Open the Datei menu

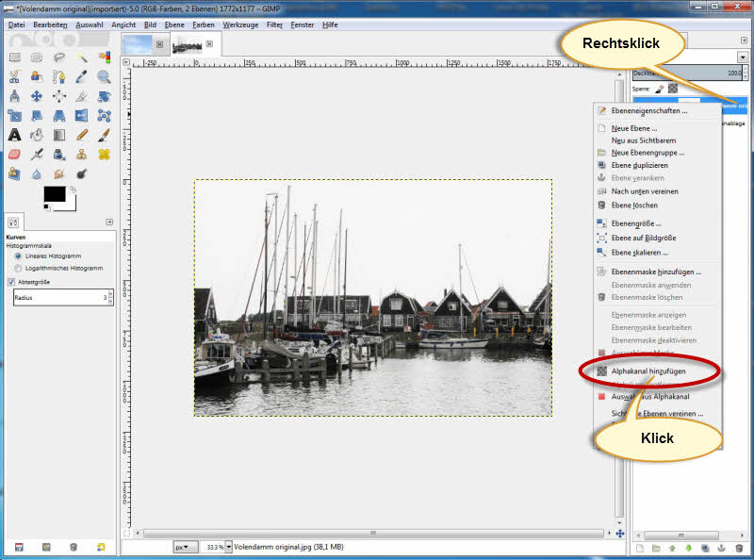tap(16, 25)
